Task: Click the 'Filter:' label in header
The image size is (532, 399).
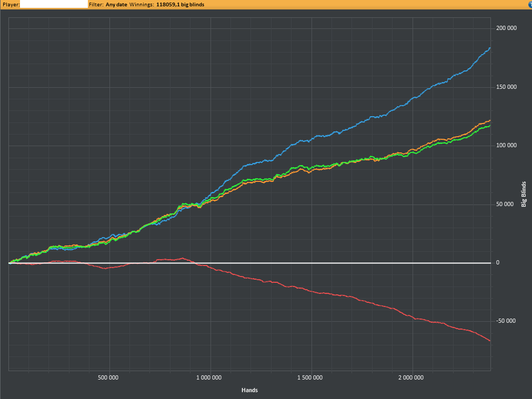Action: [x=96, y=5]
